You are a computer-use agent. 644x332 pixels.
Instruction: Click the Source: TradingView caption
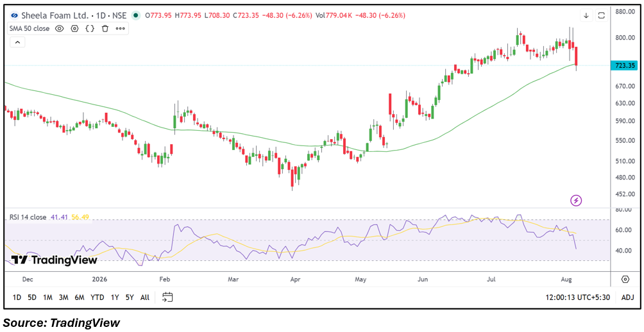pyautogui.click(x=62, y=322)
